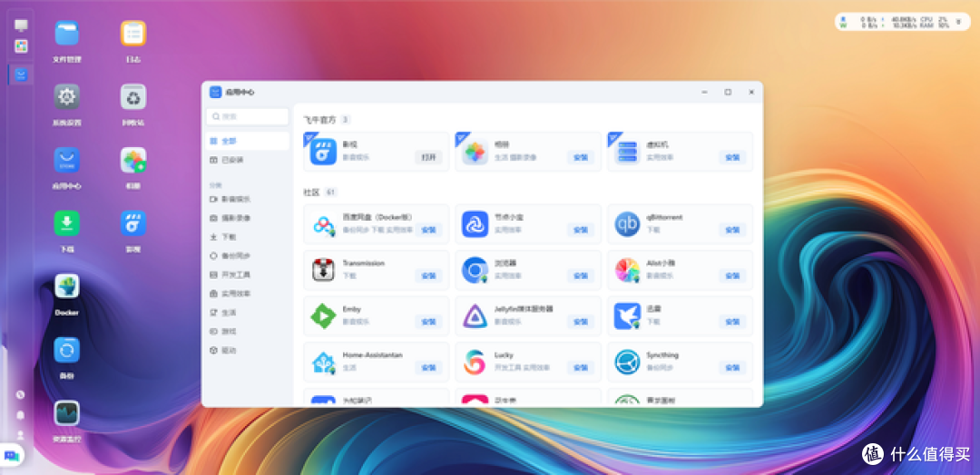Screen dimensions: 980x475
Task: Switch to the 已安装 tab
Action: pos(248,160)
